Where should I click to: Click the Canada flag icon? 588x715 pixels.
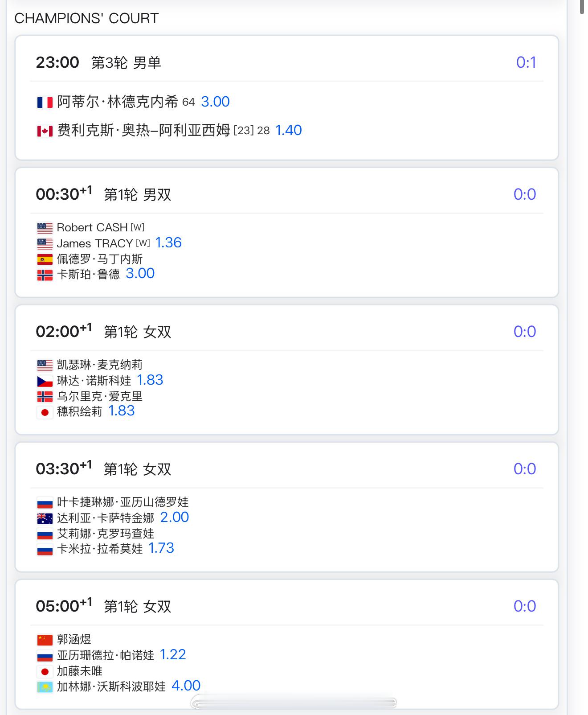pyautogui.click(x=45, y=131)
